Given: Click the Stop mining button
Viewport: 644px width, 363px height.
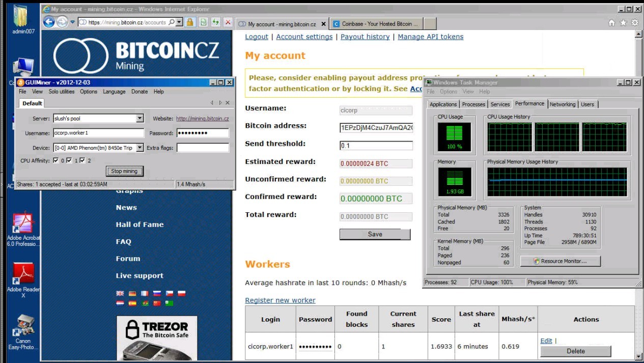Looking at the screenshot, I should (124, 171).
